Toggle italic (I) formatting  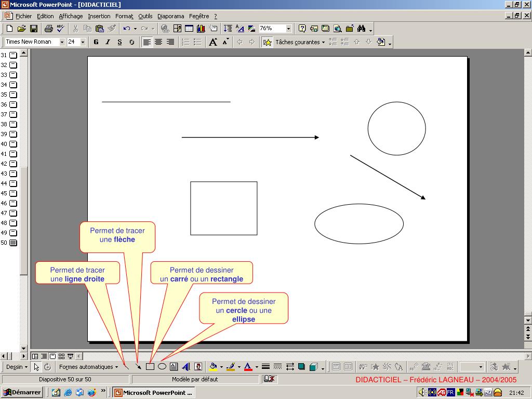pos(108,42)
